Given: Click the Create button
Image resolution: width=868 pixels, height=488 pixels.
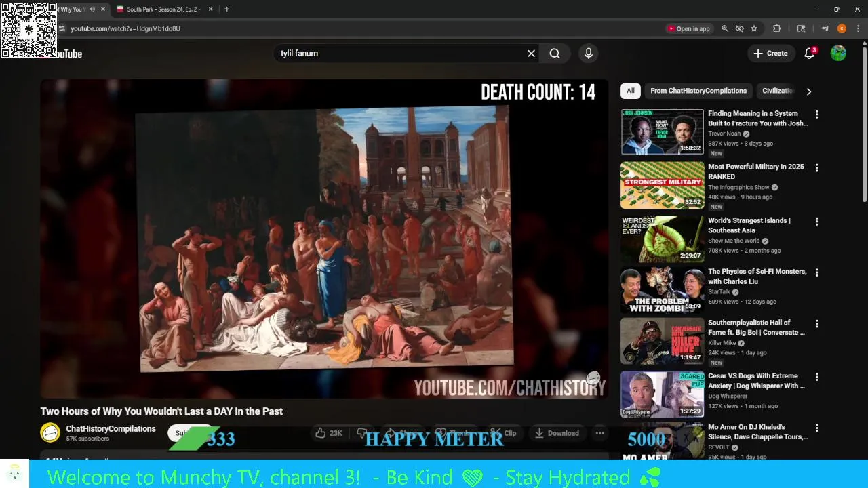Looking at the screenshot, I should 770,54.
